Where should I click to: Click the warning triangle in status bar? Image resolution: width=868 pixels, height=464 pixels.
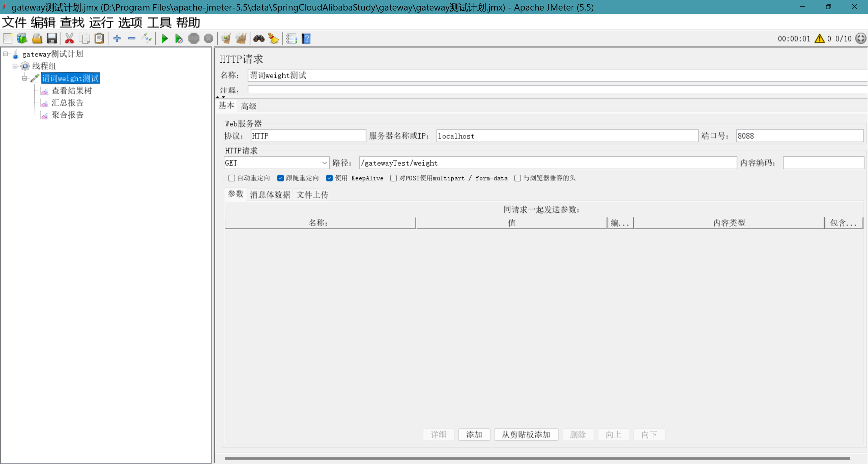(x=819, y=38)
